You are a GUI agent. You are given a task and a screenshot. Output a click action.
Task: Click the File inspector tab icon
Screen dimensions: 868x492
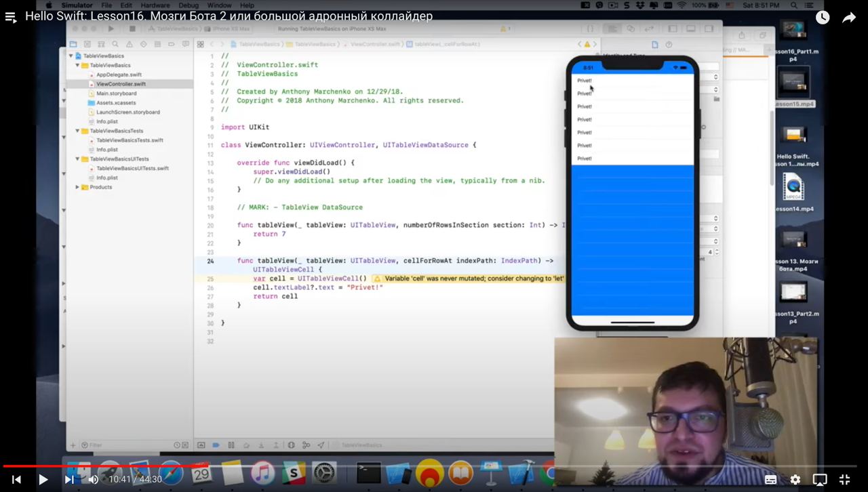(654, 45)
